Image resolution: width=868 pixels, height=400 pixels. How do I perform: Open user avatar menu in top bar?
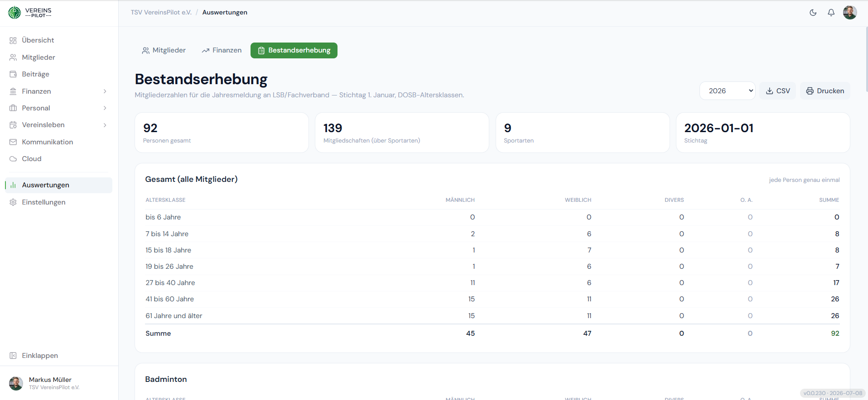pyautogui.click(x=850, y=13)
